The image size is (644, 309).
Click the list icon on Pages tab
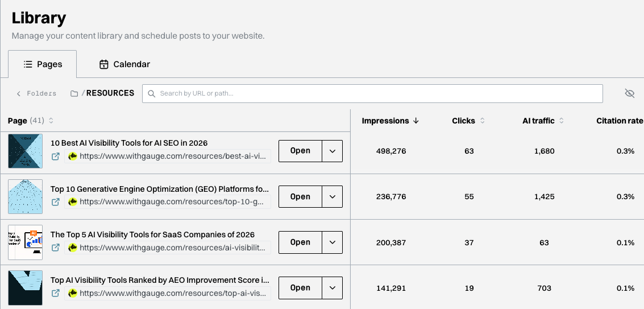coord(28,64)
